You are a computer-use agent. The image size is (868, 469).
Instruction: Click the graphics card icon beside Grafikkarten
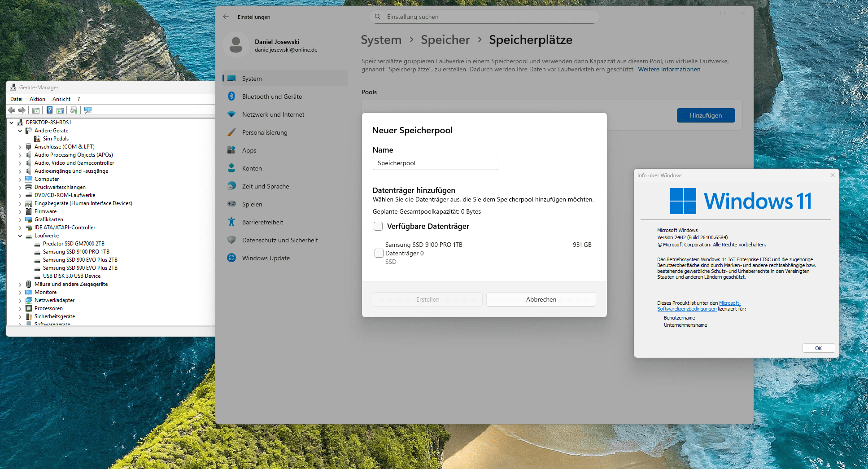point(29,219)
